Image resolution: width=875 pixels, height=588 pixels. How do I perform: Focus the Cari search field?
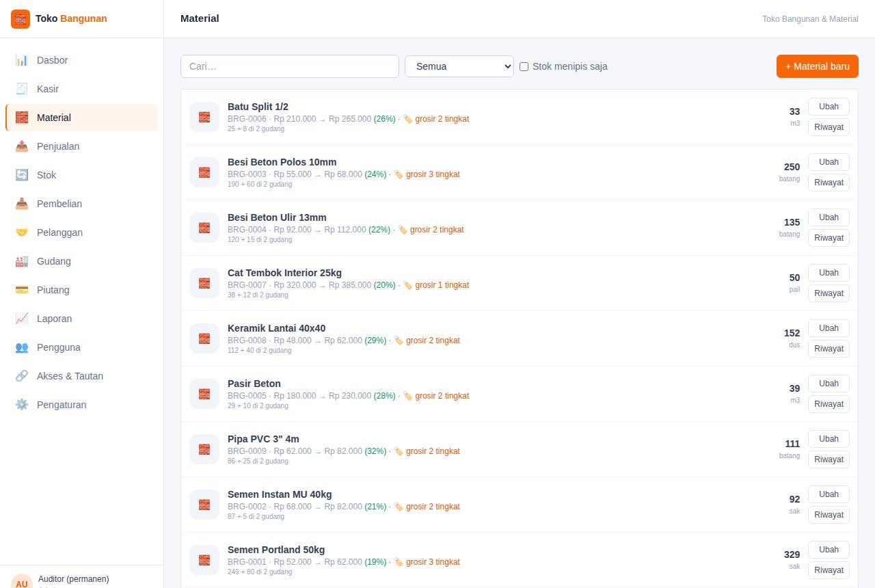(290, 66)
